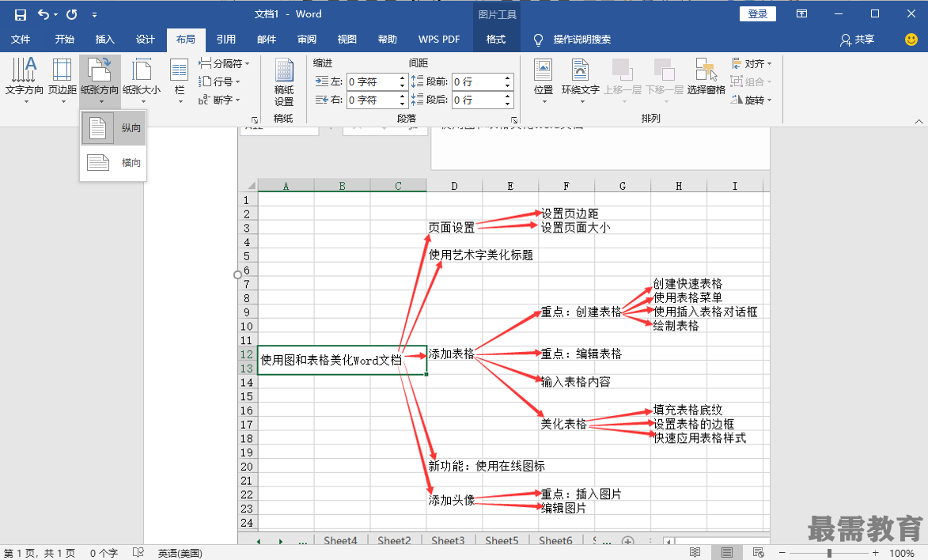This screenshot has width=928, height=560.
Task: Click the language 英语(美国) status entry
Action: pos(180,554)
